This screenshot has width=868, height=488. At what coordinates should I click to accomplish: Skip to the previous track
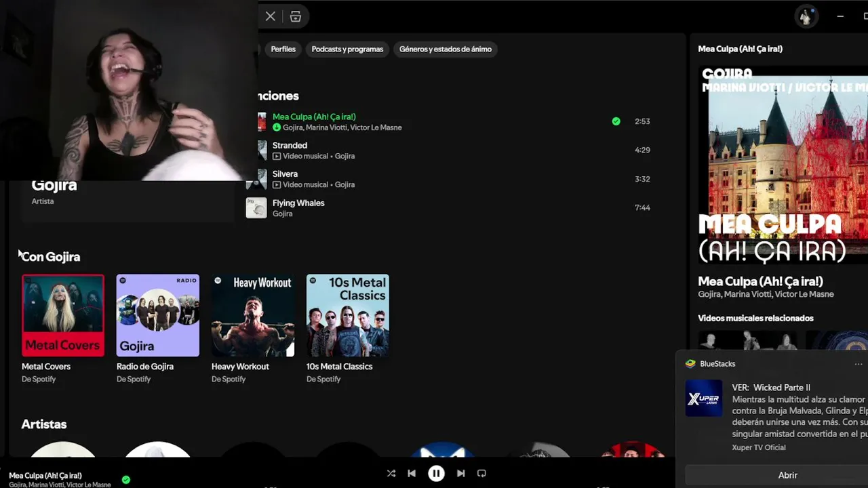(x=412, y=474)
